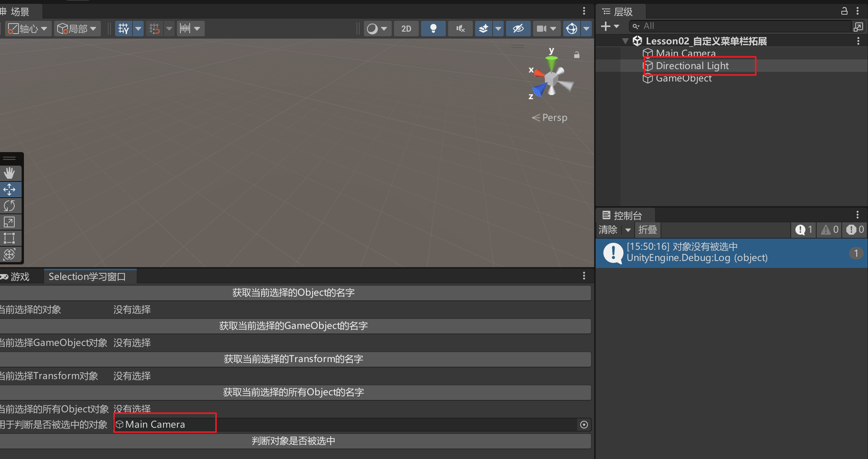Click the 判断对象是否被选中 button
Viewport: 868px width, 459px height.
point(294,441)
